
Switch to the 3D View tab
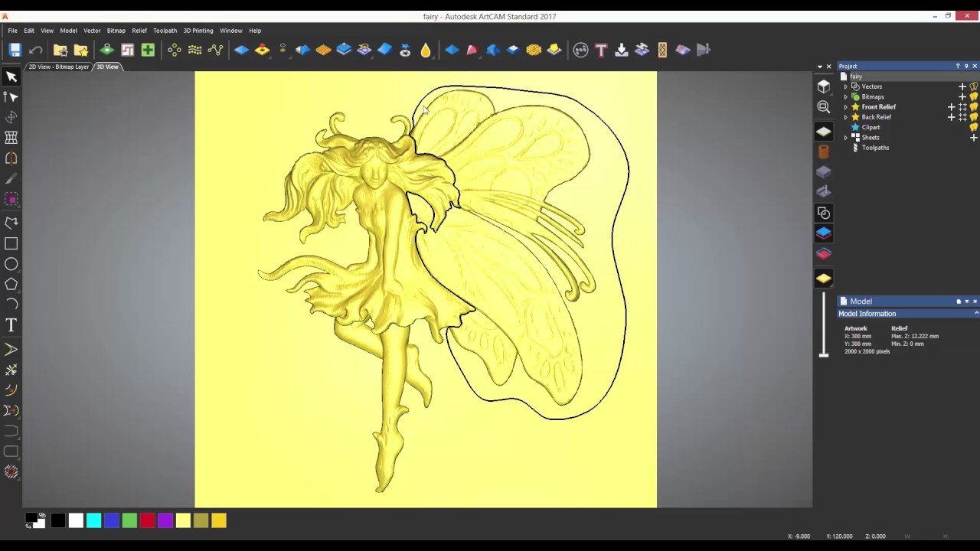coord(107,67)
